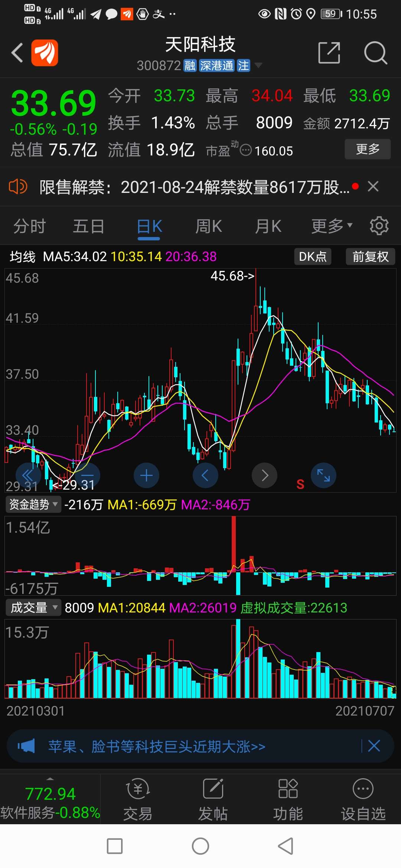This screenshot has width=401, height=868.
Task: Tap the start date 20210301 label
Action: coord(36,711)
